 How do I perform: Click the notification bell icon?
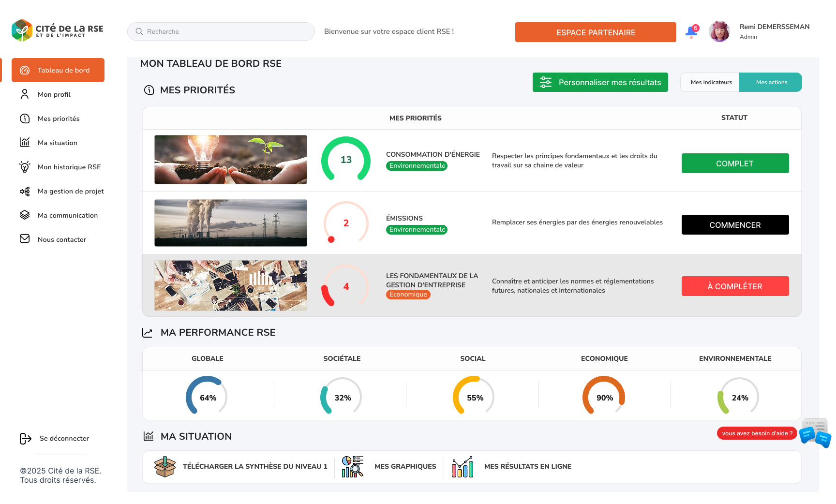691,31
